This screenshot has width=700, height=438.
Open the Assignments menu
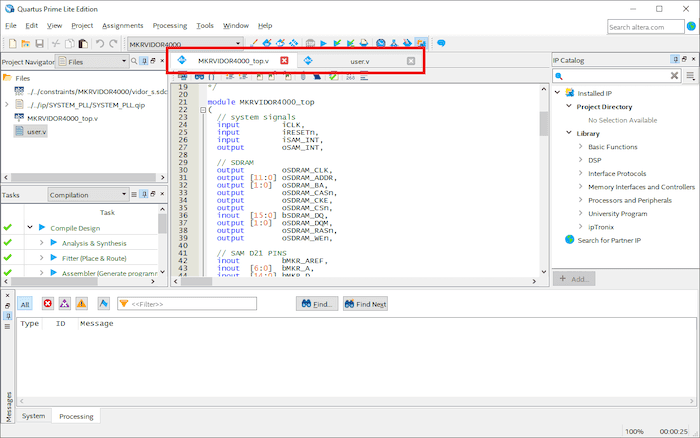tap(122, 24)
